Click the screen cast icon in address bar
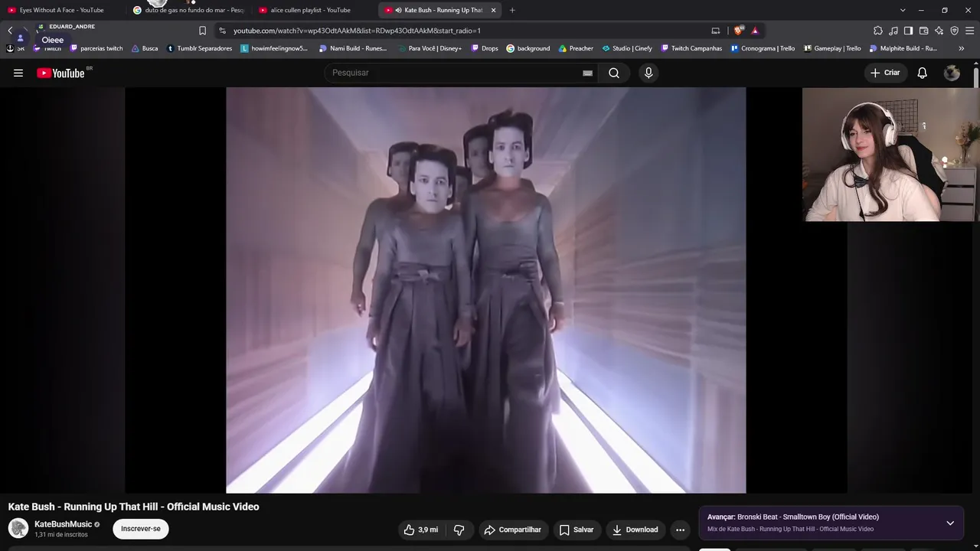 tap(716, 31)
